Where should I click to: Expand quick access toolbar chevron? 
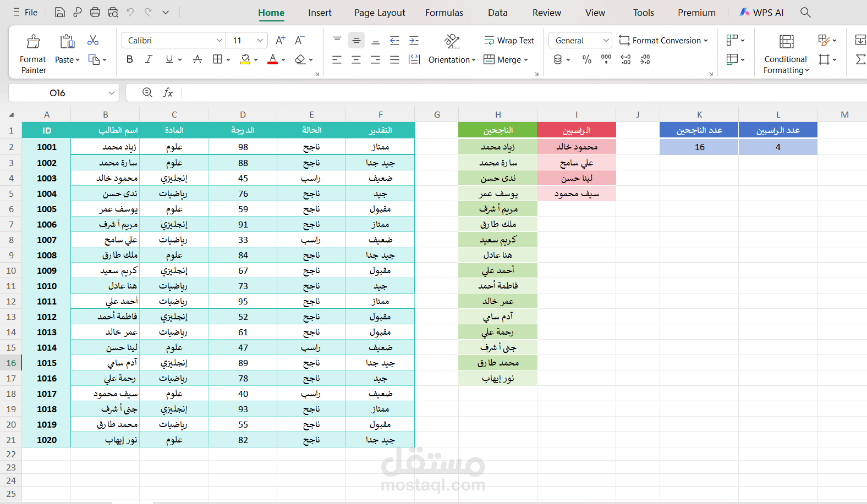click(166, 12)
